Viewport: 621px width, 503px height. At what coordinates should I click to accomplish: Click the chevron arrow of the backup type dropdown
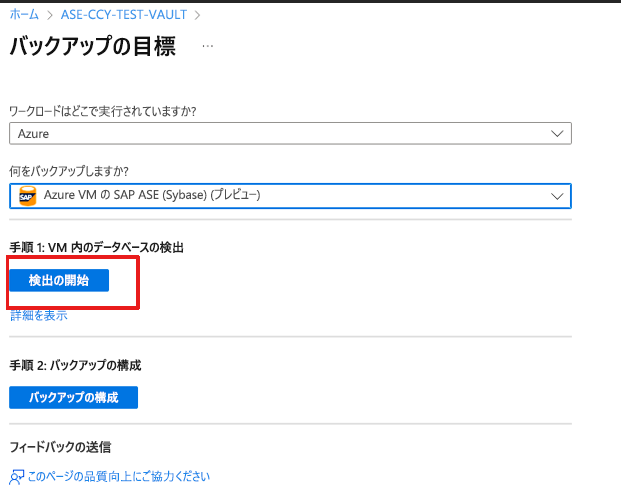557,196
